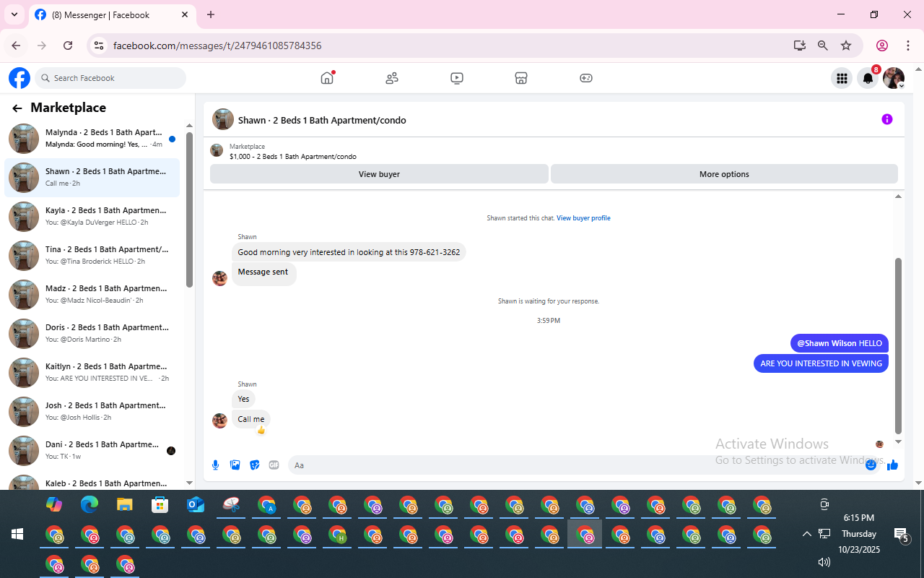Send a thumbs-up like

click(x=892, y=465)
